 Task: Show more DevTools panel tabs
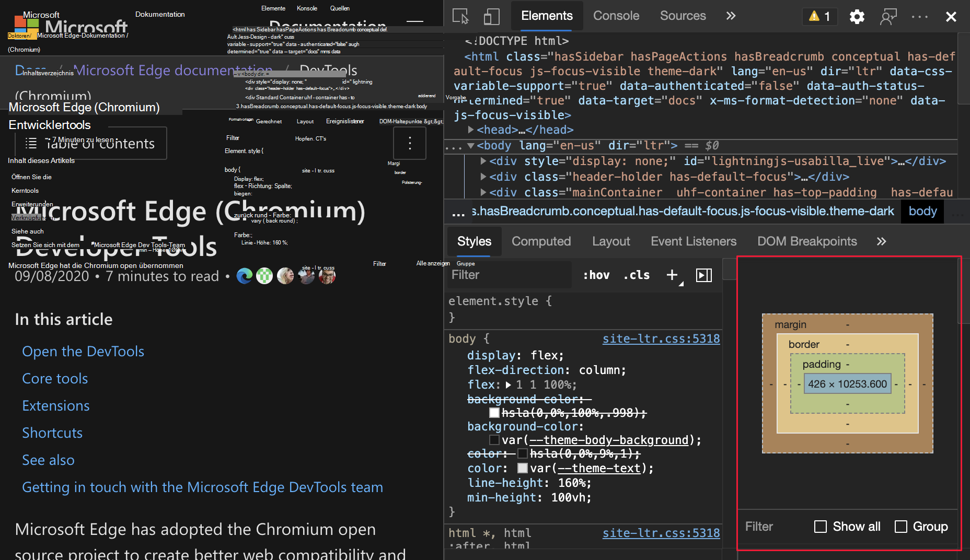[x=731, y=16]
